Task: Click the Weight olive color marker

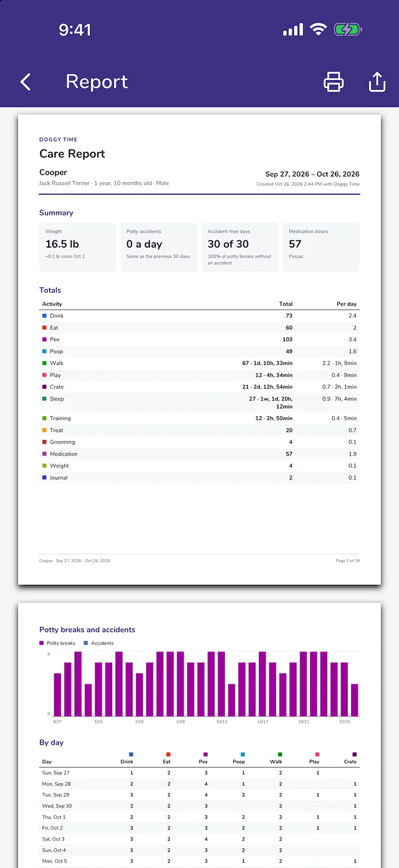Action: (x=44, y=466)
